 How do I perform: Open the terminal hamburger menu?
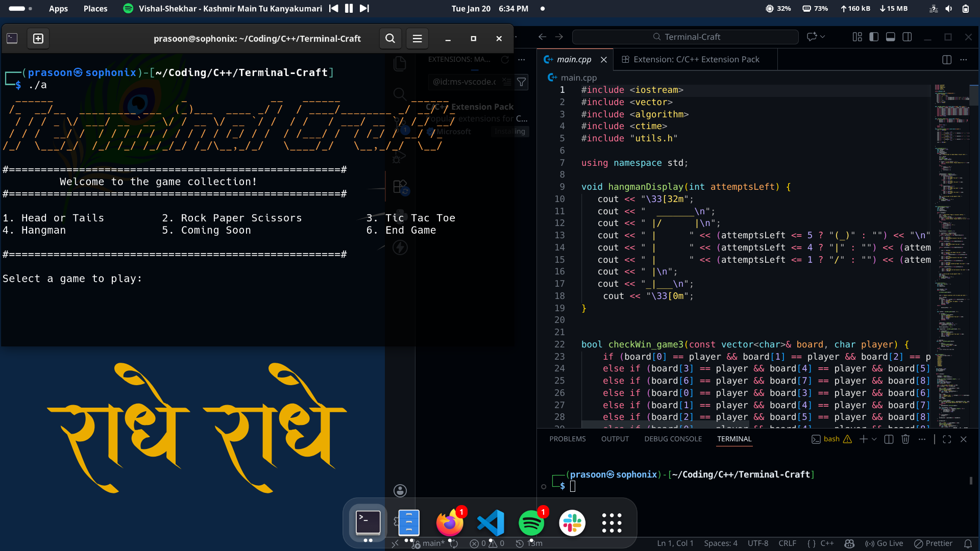tap(417, 38)
